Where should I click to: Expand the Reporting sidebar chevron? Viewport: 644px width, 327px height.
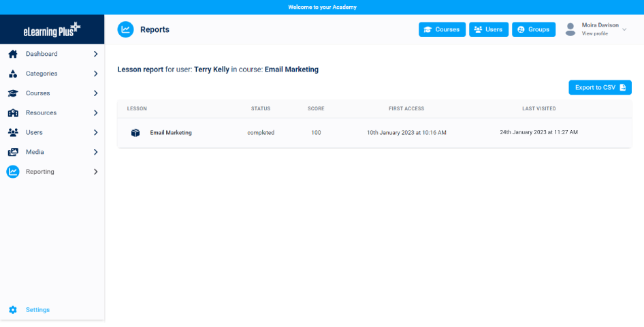click(95, 172)
